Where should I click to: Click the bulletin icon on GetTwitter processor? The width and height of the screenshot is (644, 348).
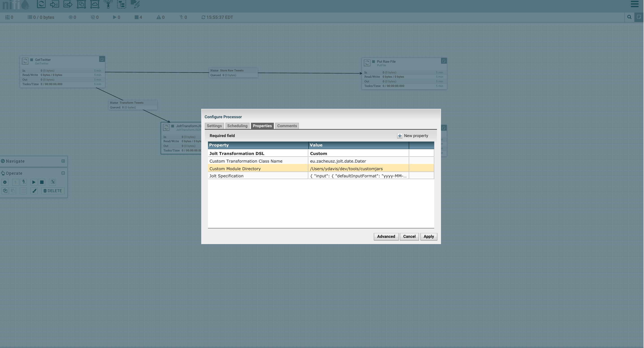tap(102, 59)
